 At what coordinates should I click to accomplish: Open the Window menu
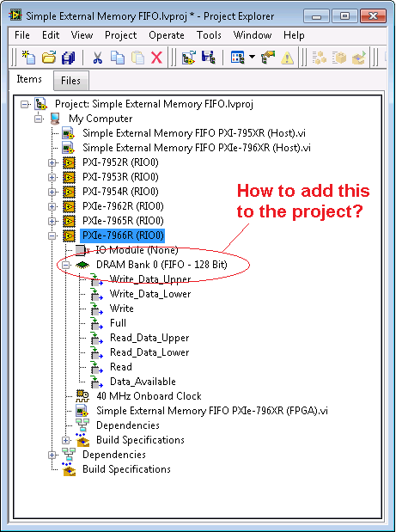[x=253, y=35]
